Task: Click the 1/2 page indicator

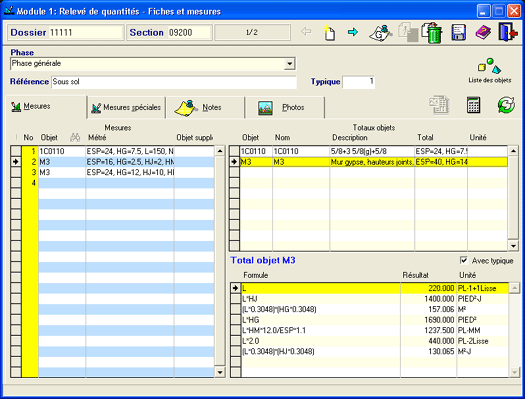Action: point(252,32)
